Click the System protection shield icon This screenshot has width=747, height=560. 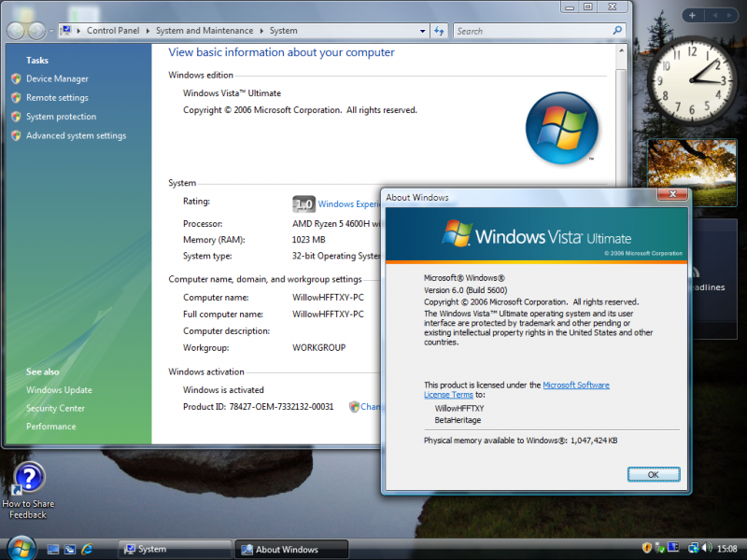[x=16, y=117]
